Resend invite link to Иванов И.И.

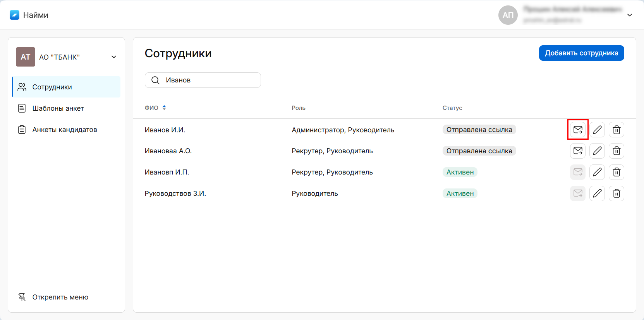click(578, 130)
